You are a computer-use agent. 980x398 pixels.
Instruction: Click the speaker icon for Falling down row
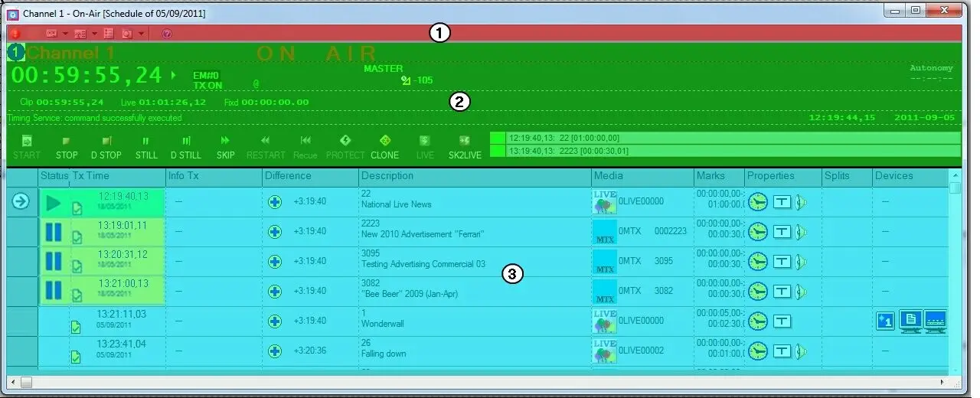pos(801,351)
